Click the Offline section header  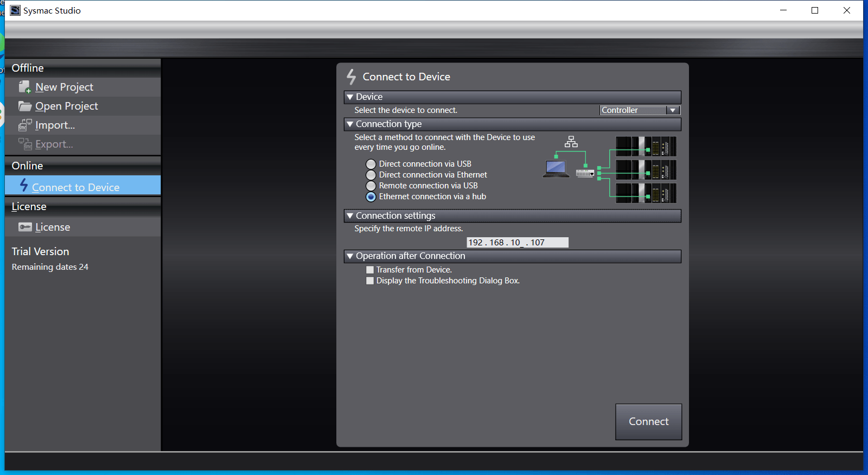click(x=82, y=68)
